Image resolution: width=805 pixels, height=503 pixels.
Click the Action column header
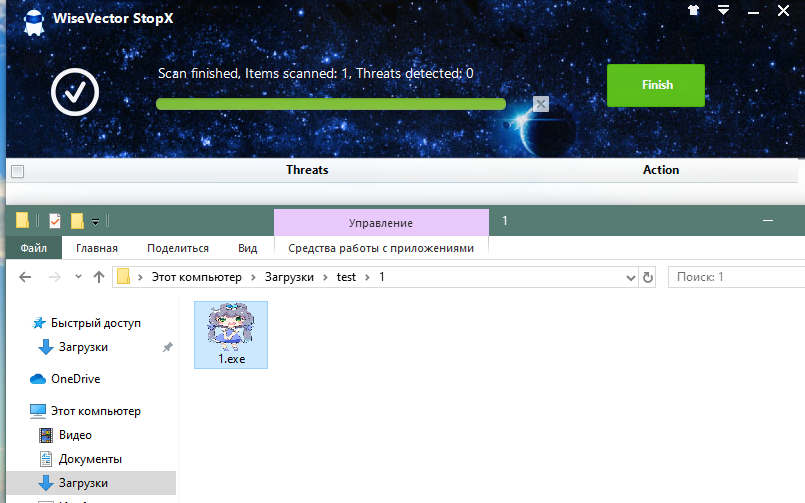(x=661, y=170)
